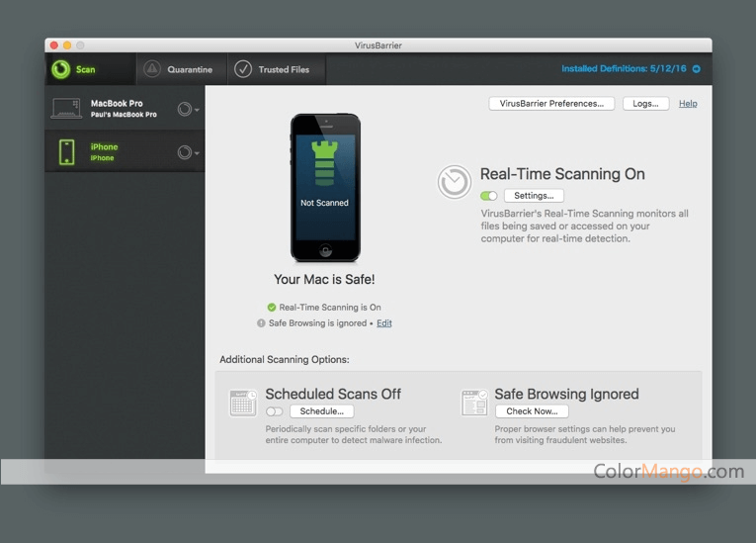Click the Safe Browsing browser icon
The width and height of the screenshot is (756, 543).
[x=473, y=403]
